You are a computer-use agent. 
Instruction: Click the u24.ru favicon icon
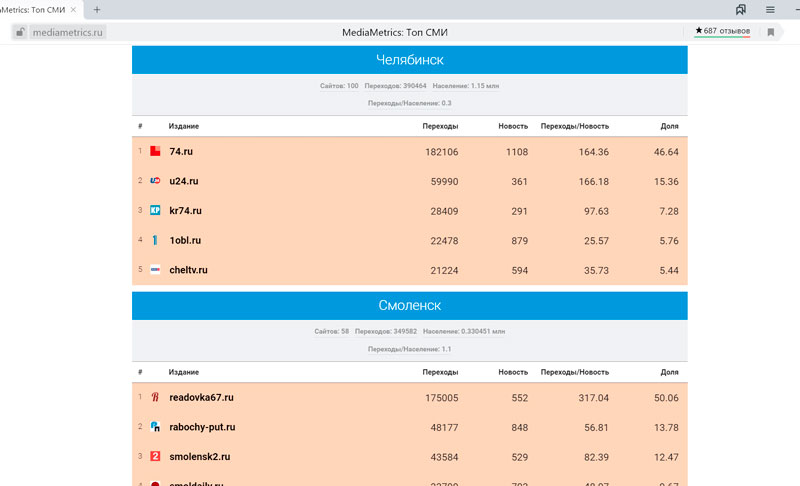tap(155, 181)
